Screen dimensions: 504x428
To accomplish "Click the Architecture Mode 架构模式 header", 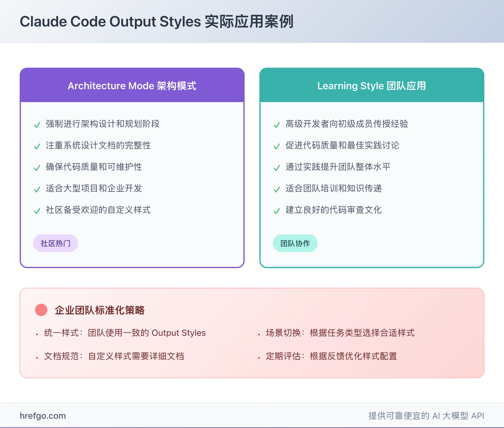I will (132, 86).
